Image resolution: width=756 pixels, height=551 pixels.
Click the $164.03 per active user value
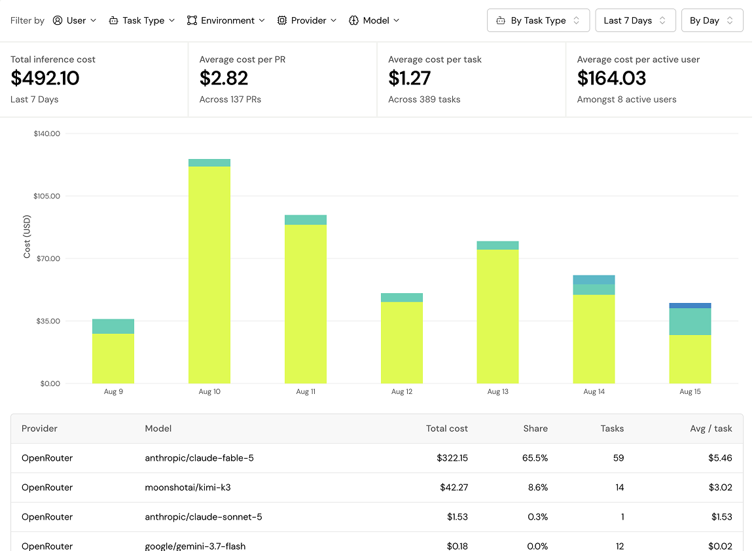coord(611,78)
